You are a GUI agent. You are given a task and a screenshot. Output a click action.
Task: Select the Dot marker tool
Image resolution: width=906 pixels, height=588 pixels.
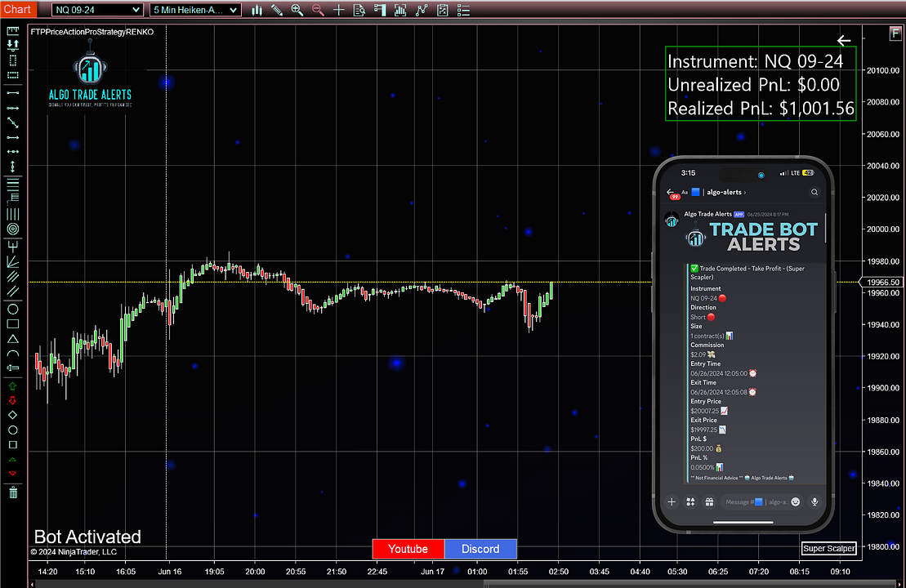(13, 430)
